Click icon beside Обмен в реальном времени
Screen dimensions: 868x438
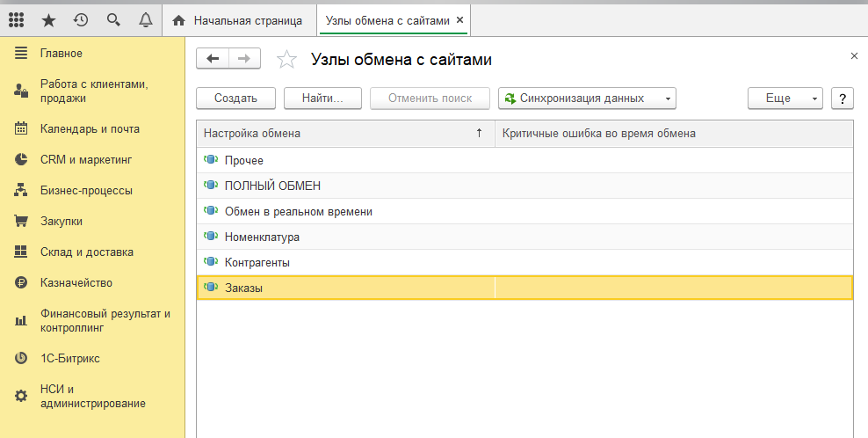tap(211, 211)
